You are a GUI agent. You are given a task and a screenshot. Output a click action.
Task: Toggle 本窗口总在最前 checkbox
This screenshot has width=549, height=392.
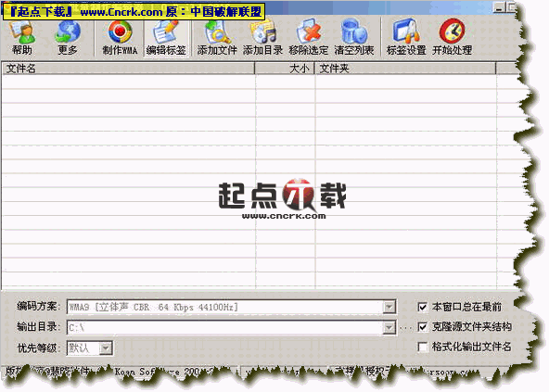tap(423, 307)
